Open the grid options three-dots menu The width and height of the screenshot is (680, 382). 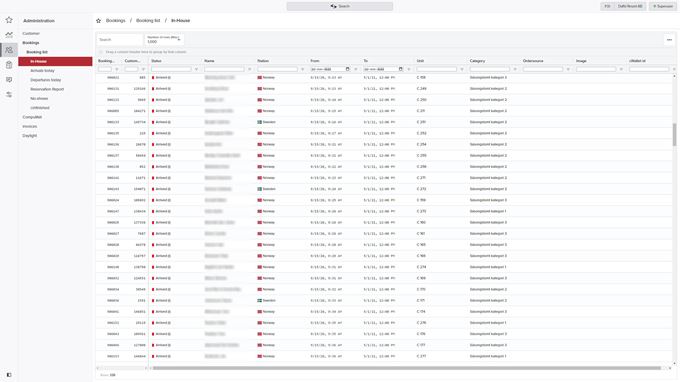click(x=669, y=39)
